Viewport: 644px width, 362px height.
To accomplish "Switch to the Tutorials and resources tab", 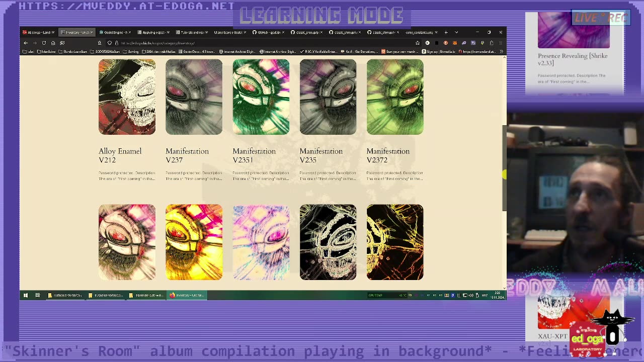I will point(191,33).
